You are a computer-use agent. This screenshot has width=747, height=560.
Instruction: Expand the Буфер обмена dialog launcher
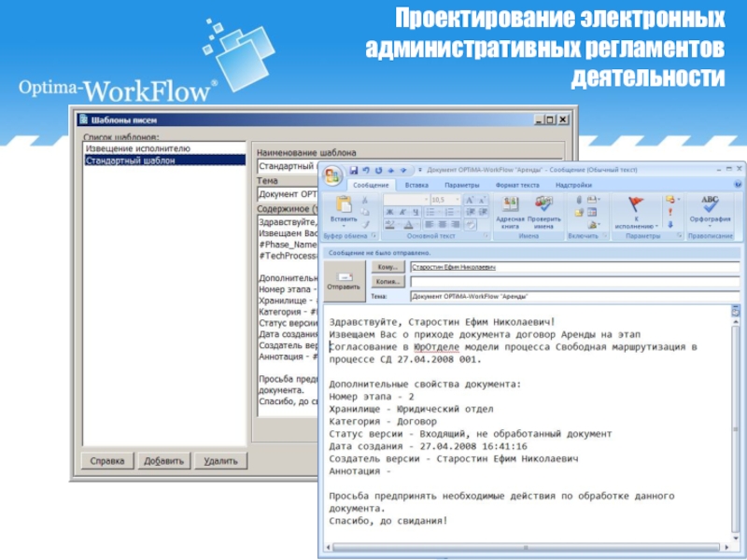coord(373,236)
